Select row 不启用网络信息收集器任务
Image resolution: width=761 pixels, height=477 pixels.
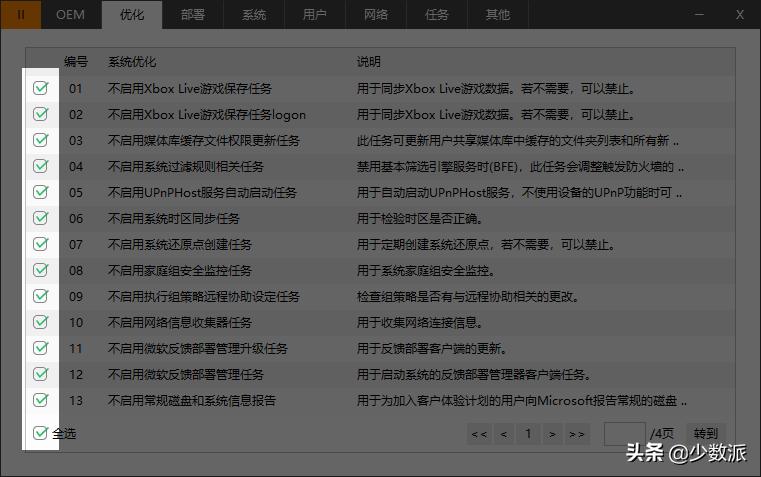click(x=380, y=322)
